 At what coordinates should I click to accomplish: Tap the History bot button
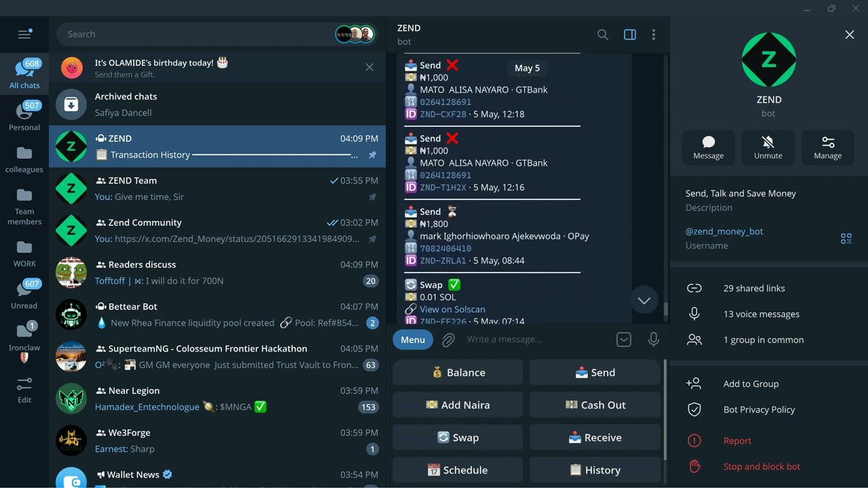point(595,470)
